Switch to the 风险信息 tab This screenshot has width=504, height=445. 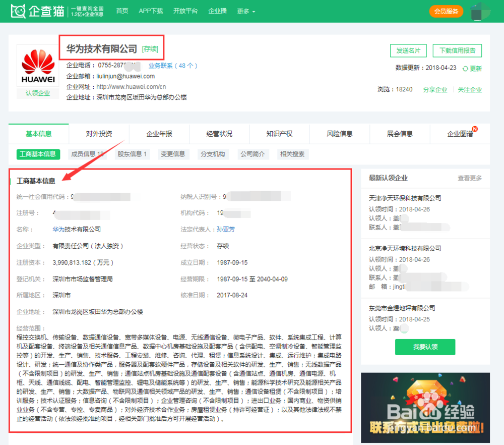tap(340, 134)
